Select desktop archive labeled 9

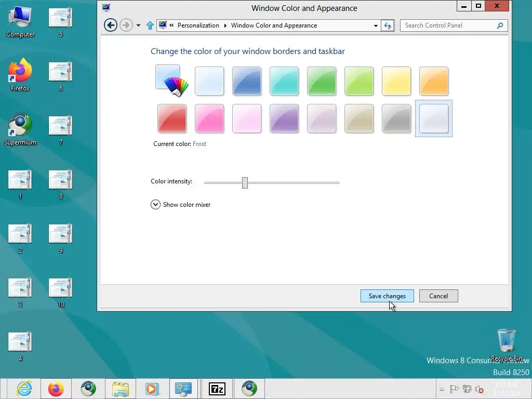pos(61,238)
